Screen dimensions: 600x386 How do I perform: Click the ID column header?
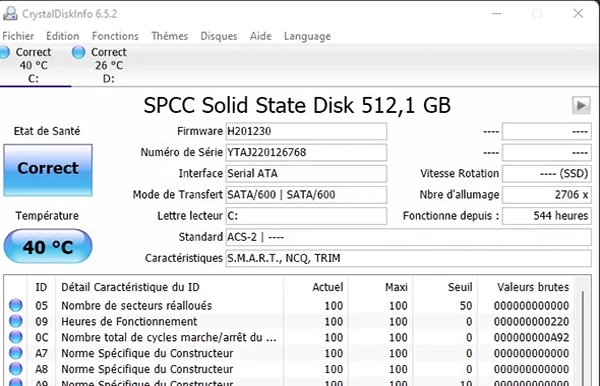(x=41, y=287)
